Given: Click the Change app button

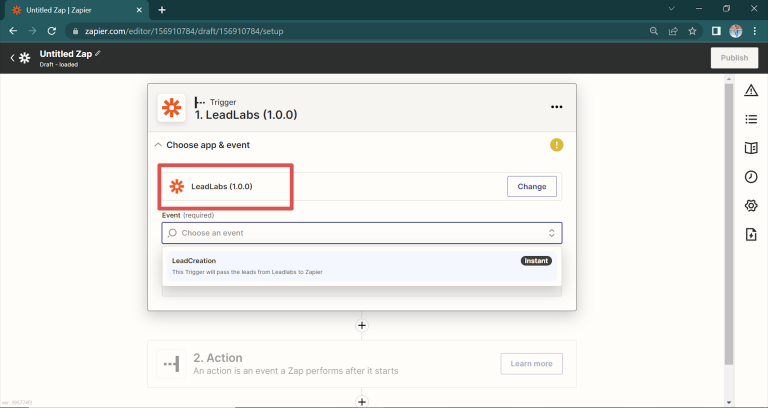Looking at the screenshot, I should pyautogui.click(x=531, y=187).
